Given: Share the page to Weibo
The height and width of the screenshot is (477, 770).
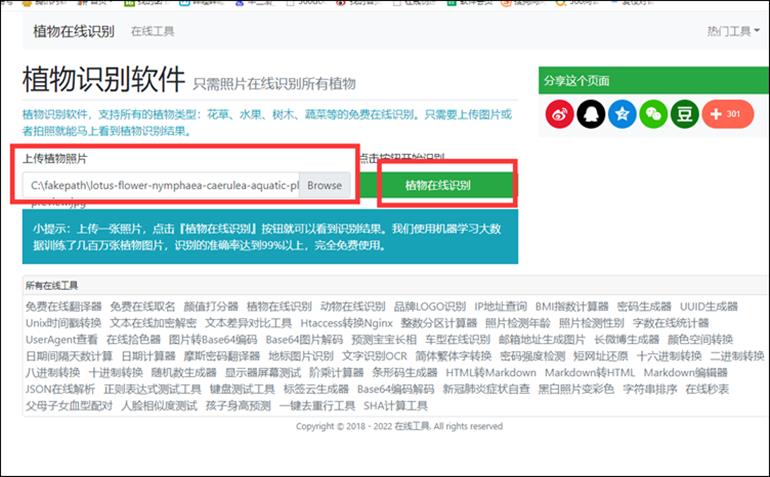Looking at the screenshot, I should (560, 114).
